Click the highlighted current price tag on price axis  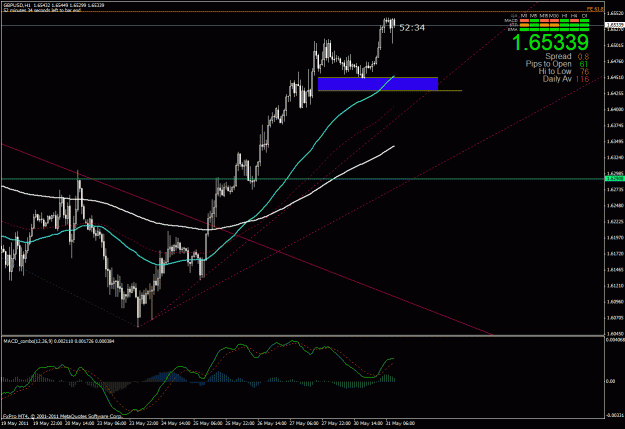[615, 25]
